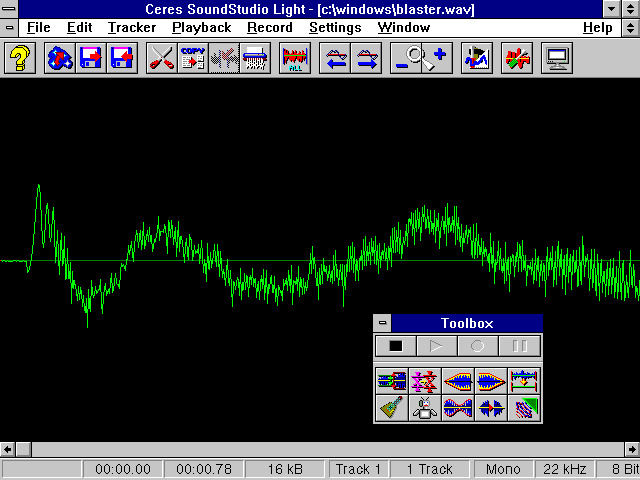Screen dimensions: 640x480
Task: Open the Tracker menu
Action: pos(131,28)
